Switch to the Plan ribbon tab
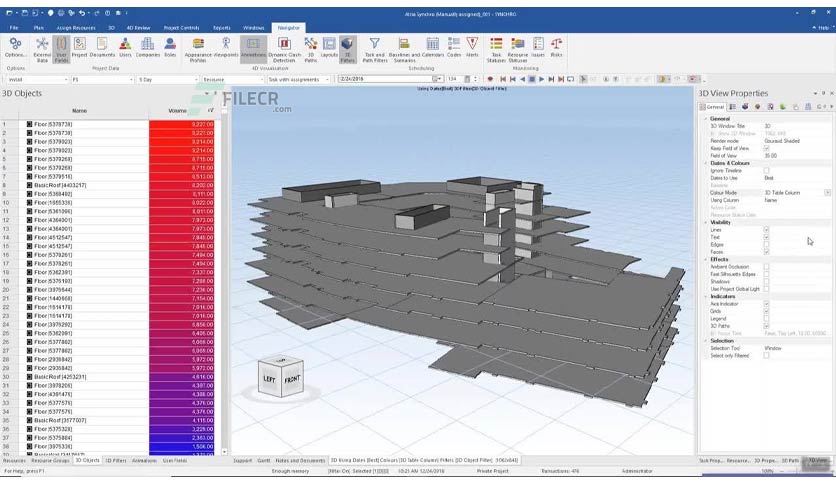The width and height of the screenshot is (836, 484). pyautogui.click(x=38, y=28)
